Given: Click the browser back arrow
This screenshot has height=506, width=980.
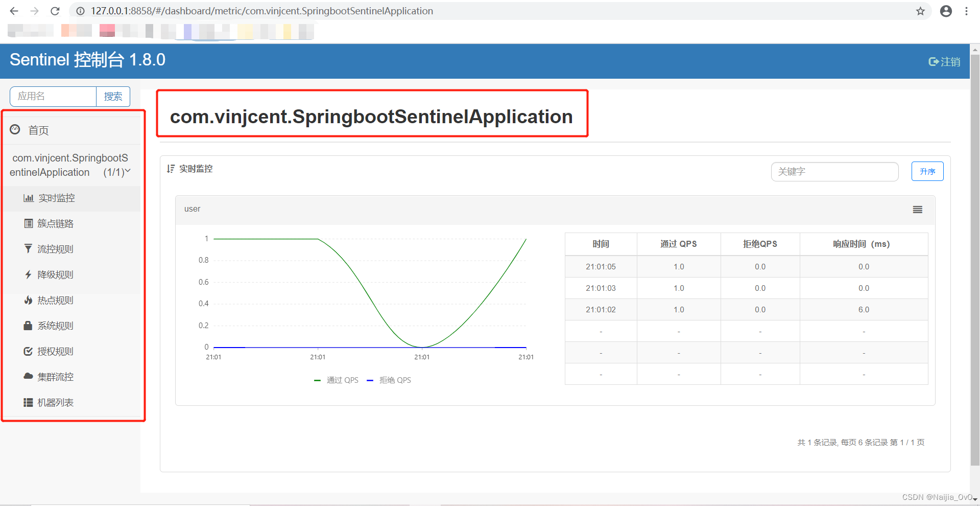Looking at the screenshot, I should coord(14,11).
